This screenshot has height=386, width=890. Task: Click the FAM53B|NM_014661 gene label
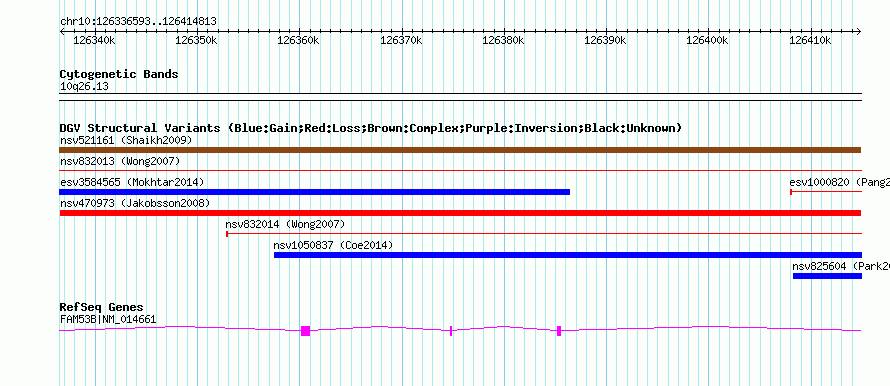pyautogui.click(x=108, y=320)
